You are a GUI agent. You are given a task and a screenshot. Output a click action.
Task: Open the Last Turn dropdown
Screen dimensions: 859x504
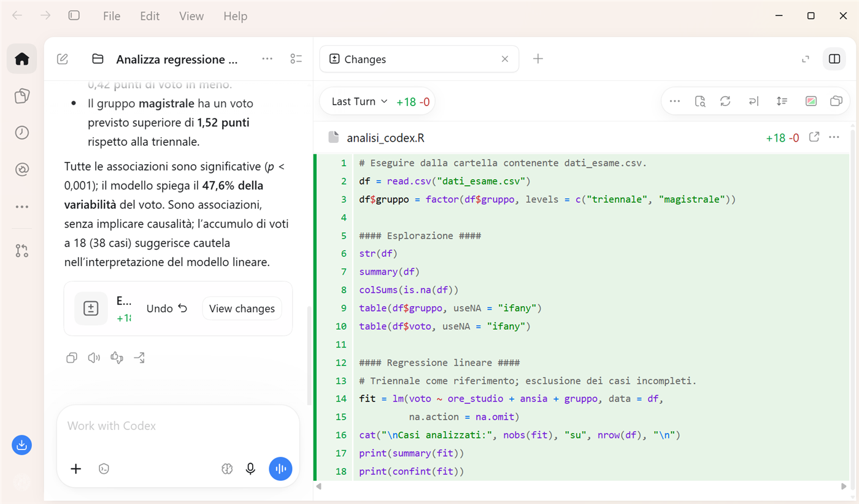tap(360, 102)
